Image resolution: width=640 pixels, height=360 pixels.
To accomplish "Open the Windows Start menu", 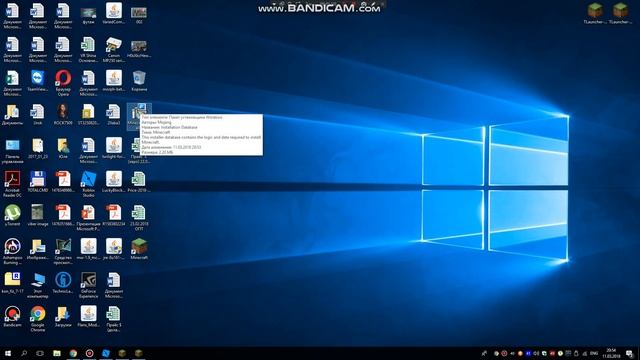I will 7,353.
